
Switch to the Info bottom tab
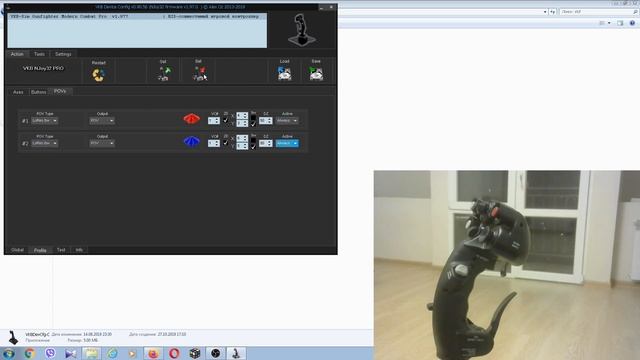[x=79, y=250]
